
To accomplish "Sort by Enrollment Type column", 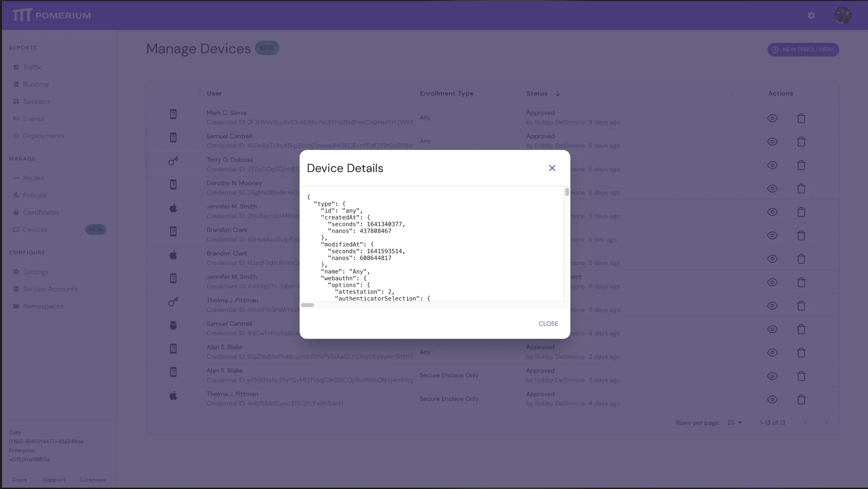I will 446,93.
